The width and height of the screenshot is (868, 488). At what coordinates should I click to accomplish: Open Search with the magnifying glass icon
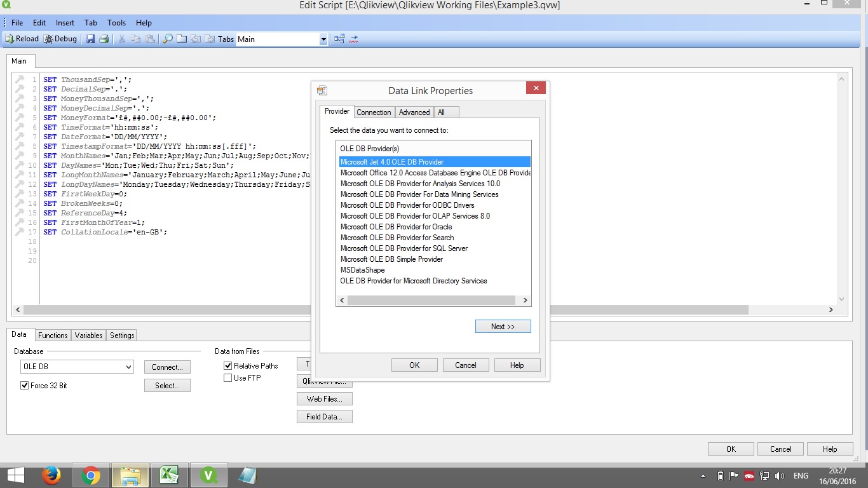(168, 39)
